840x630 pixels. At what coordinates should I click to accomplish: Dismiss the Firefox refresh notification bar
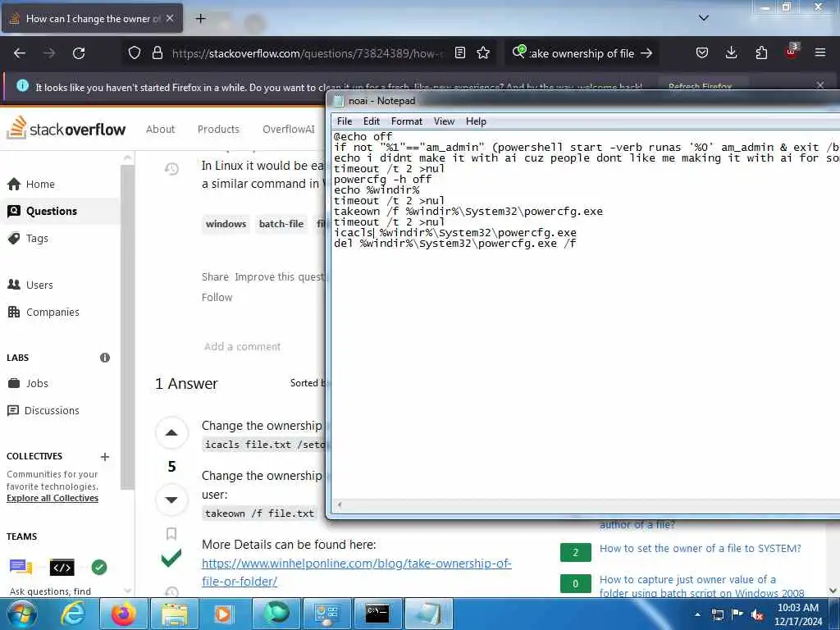coord(820,85)
